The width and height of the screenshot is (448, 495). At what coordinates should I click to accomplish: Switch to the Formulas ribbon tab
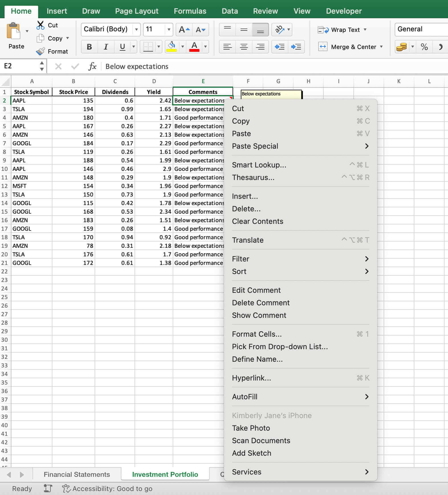click(190, 11)
